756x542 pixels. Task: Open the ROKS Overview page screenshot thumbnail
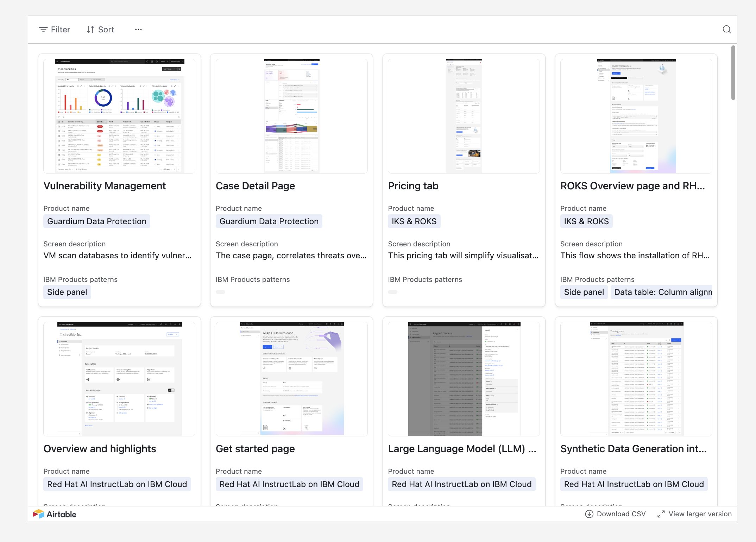pos(636,116)
